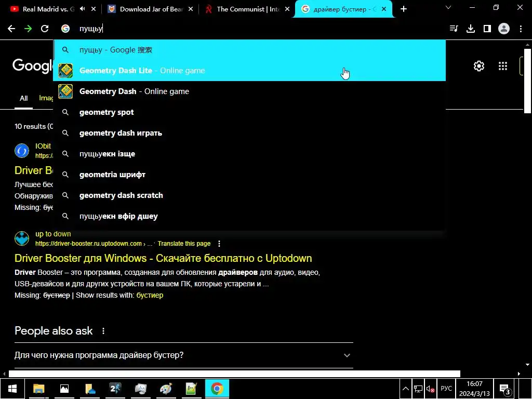Open the up to down site favicon
This screenshot has width=532, height=399.
click(x=22, y=238)
